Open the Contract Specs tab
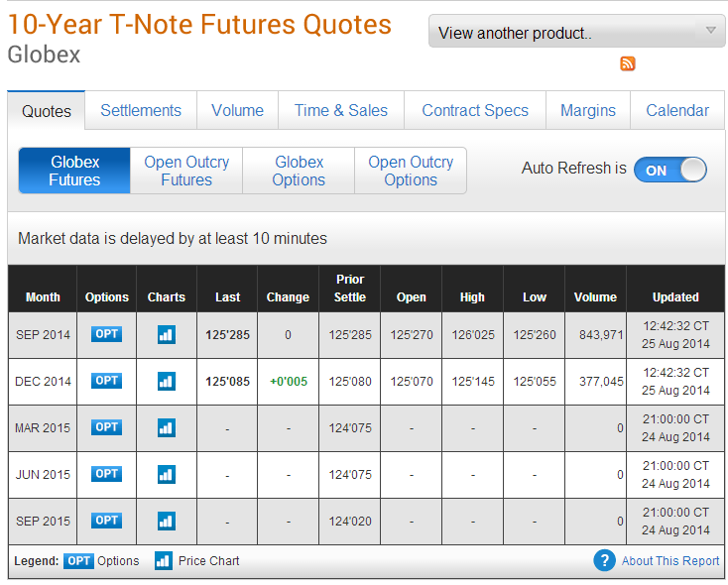 click(475, 110)
